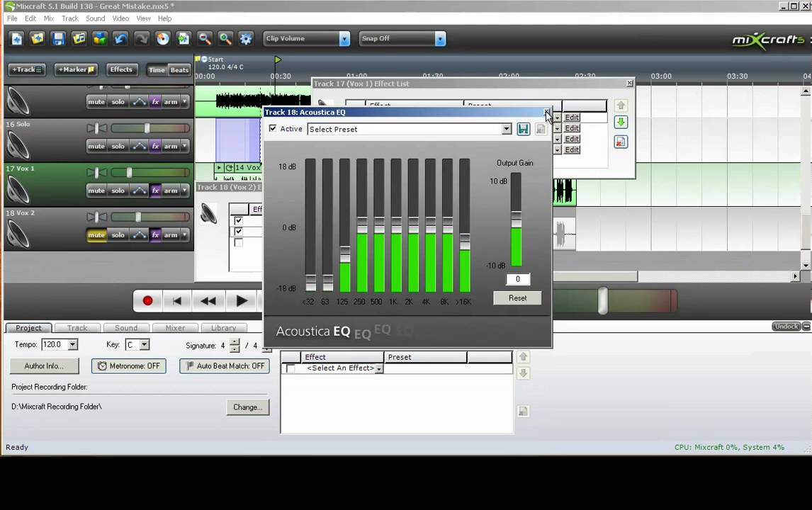Click the loop icon on the 14 Vox clip
This screenshot has width=812, height=510.
point(230,168)
